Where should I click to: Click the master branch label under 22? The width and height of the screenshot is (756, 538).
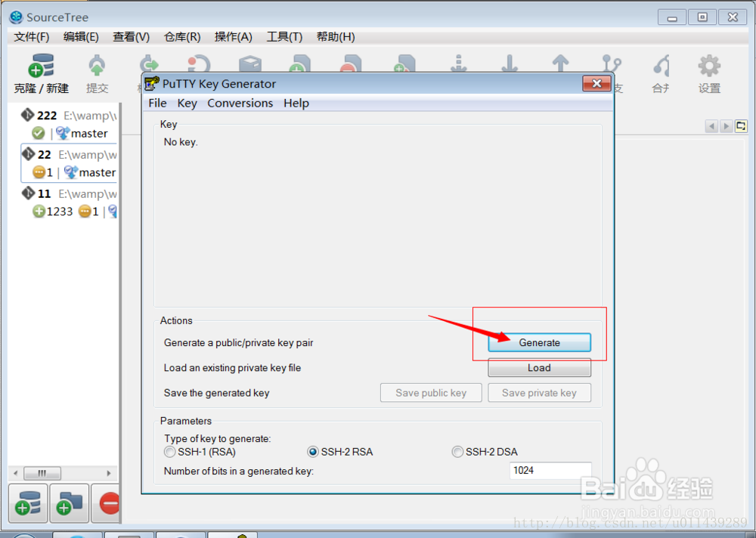(98, 172)
